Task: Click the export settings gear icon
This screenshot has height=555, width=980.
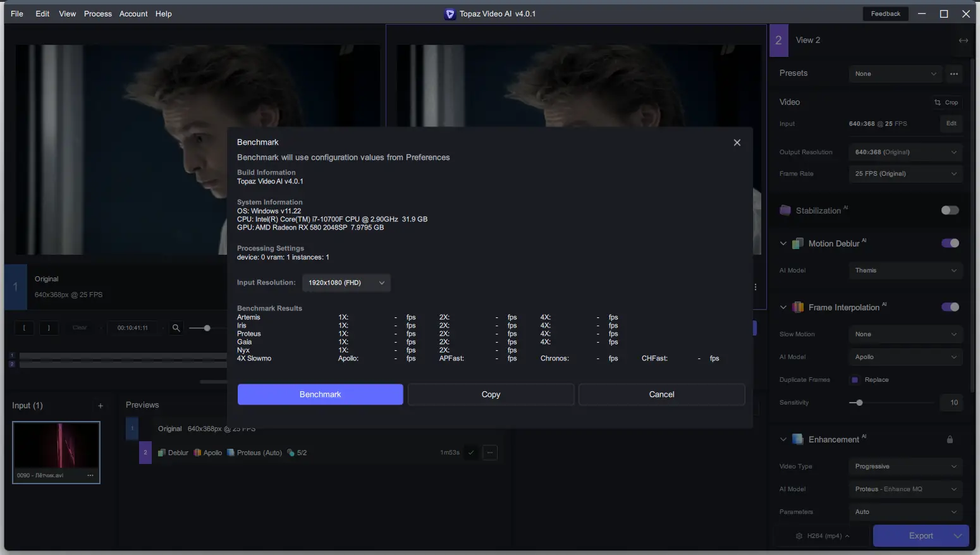Action: pos(799,536)
